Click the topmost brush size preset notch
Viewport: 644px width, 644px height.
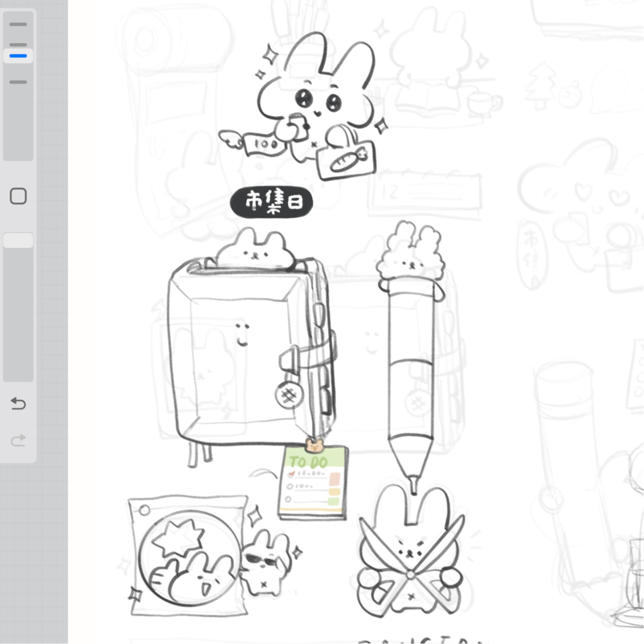18,24
